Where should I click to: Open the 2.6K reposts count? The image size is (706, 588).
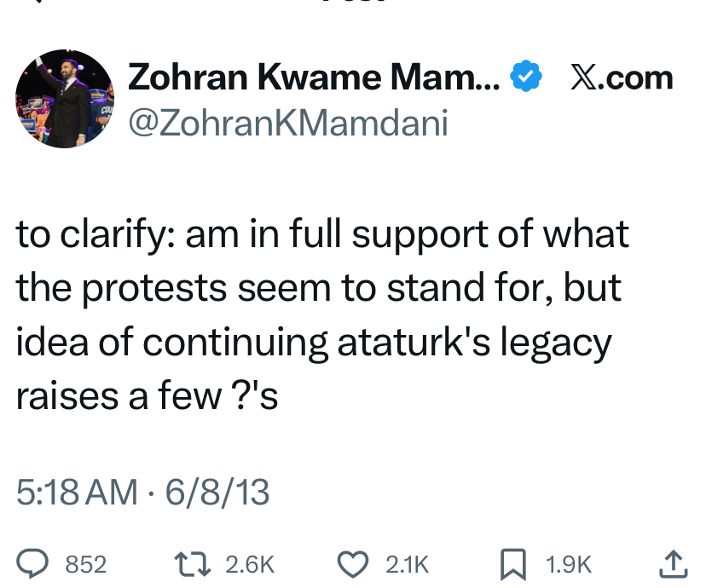point(251,564)
